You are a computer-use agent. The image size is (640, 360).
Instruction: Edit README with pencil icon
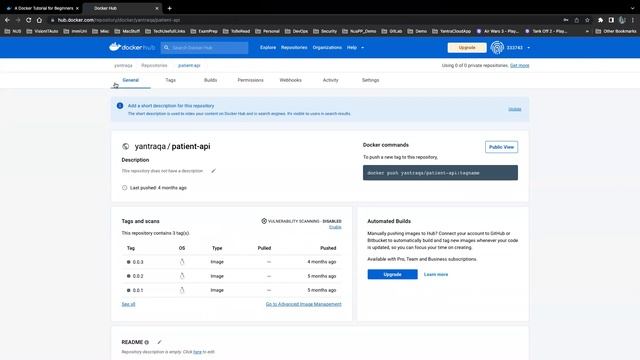tap(159, 342)
